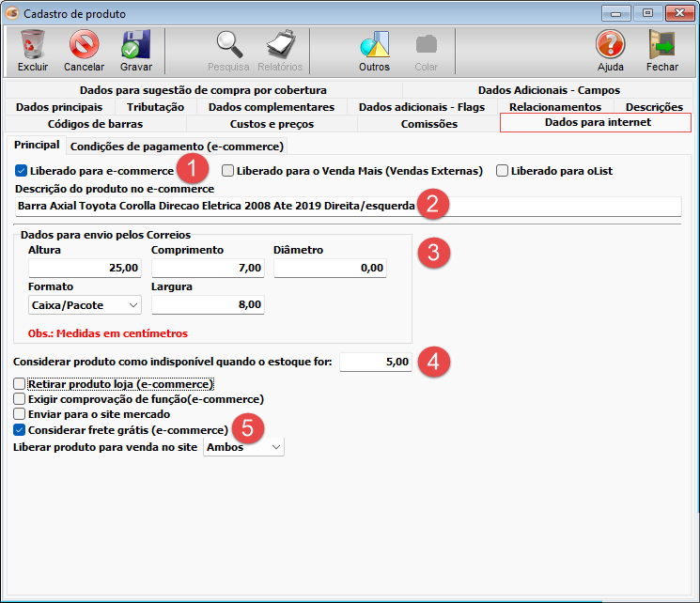Click the Altura measurement field
The image size is (700, 603).
tap(85, 269)
